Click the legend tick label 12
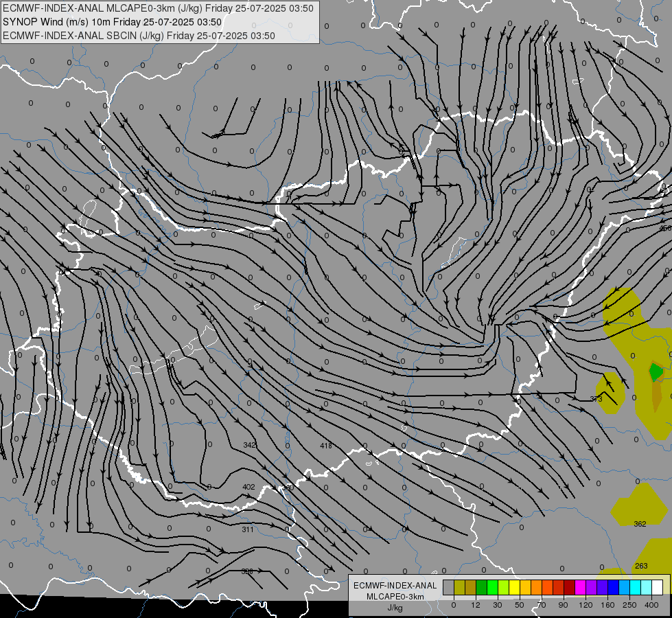This screenshot has height=618, width=672. click(x=476, y=605)
